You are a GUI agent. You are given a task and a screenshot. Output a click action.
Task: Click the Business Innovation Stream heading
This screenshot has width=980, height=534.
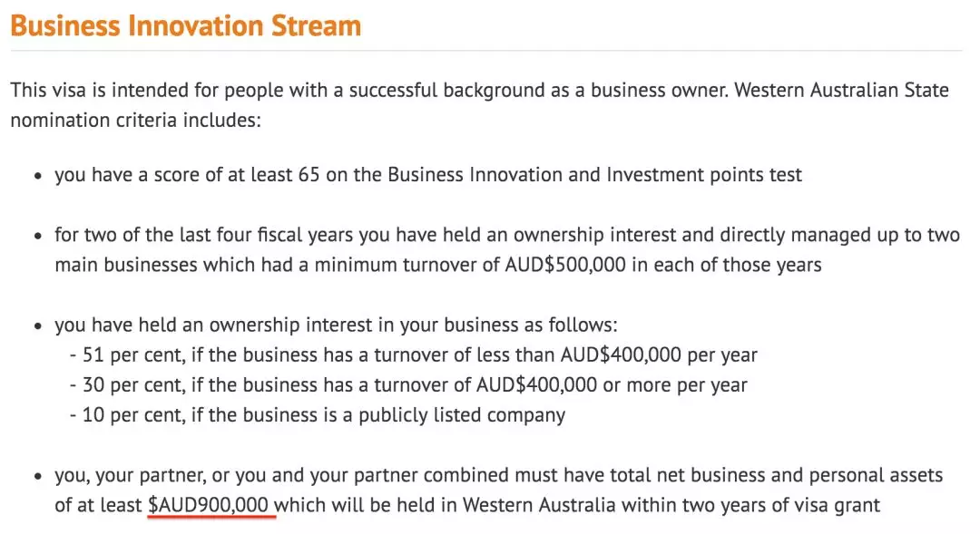pyautogui.click(x=186, y=24)
